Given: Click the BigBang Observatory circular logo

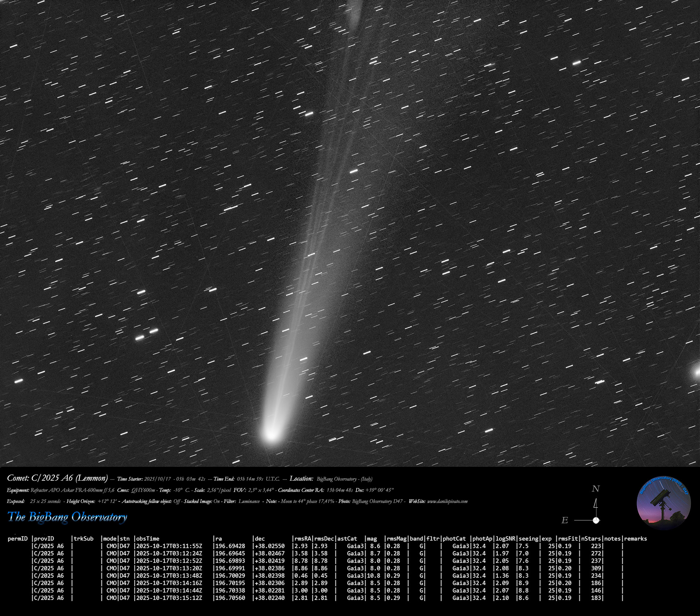Looking at the screenshot, I should pos(664,503).
